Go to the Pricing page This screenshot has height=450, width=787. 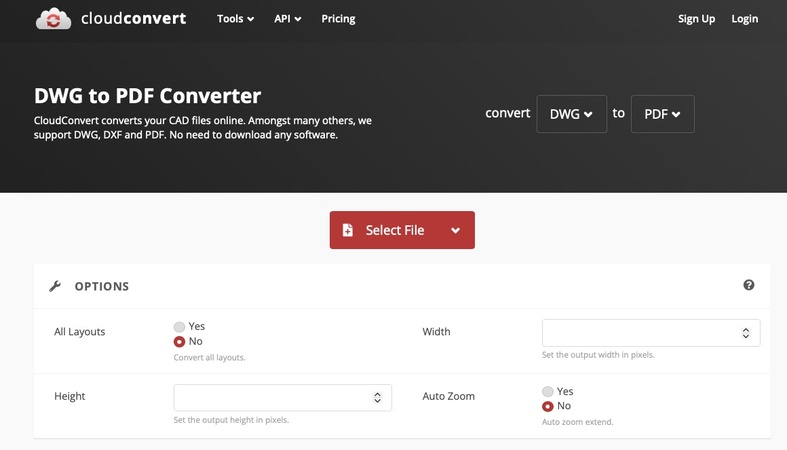(x=338, y=19)
